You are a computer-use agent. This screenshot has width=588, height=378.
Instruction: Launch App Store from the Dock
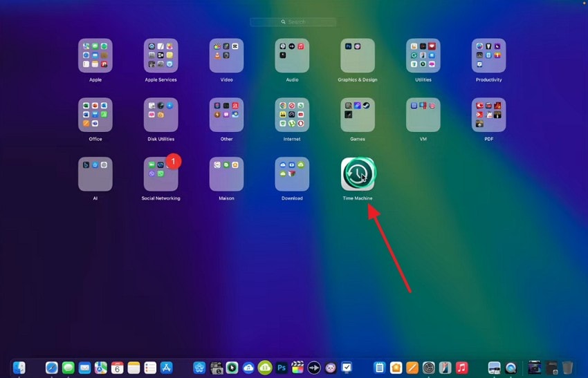click(x=167, y=368)
